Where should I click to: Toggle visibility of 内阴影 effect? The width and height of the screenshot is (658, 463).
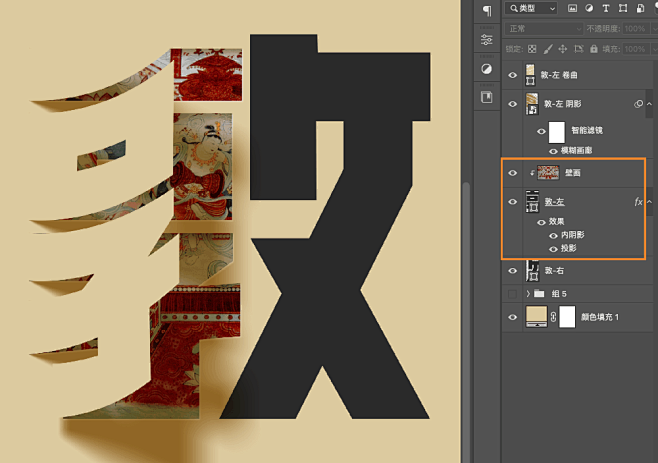coord(554,235)
